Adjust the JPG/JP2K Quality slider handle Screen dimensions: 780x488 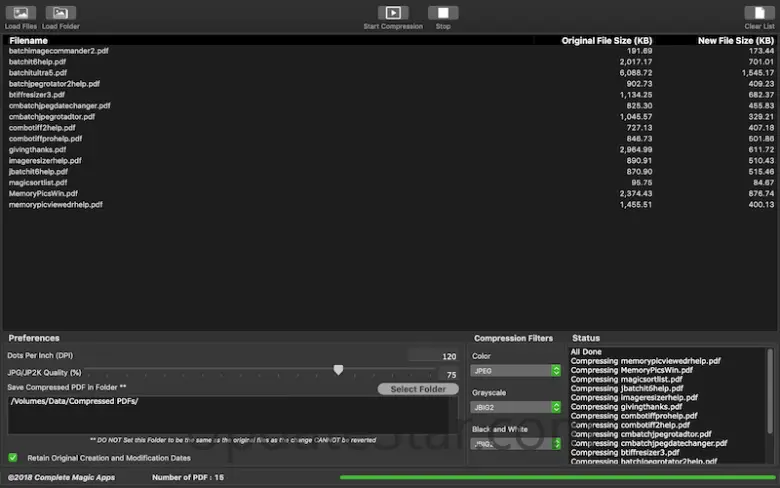tap(338, 370)
